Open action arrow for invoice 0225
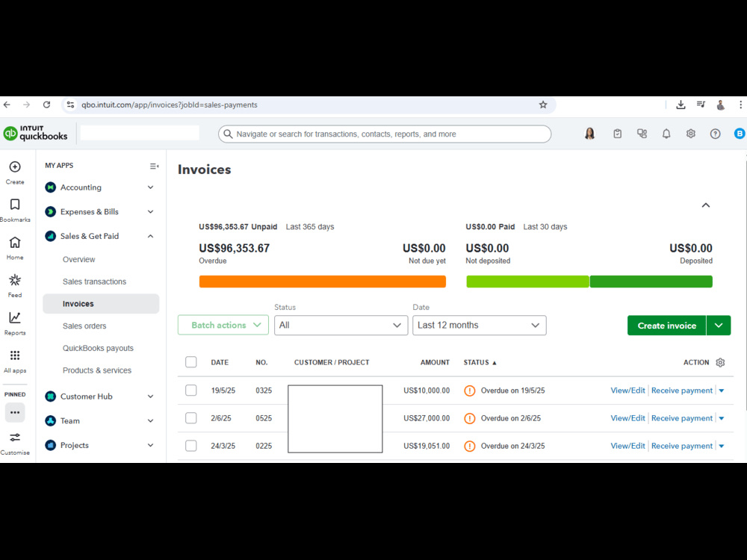747x560 pixels. point(722,446)
